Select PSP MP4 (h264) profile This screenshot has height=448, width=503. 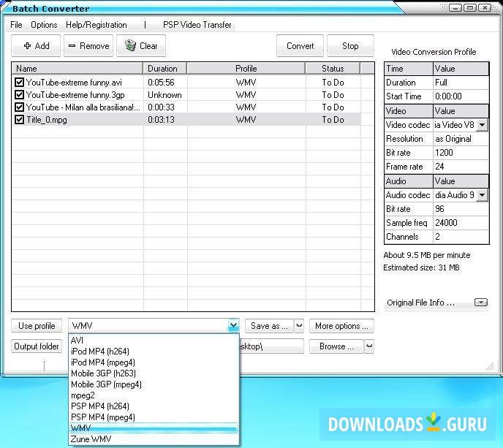pos(154,406)
